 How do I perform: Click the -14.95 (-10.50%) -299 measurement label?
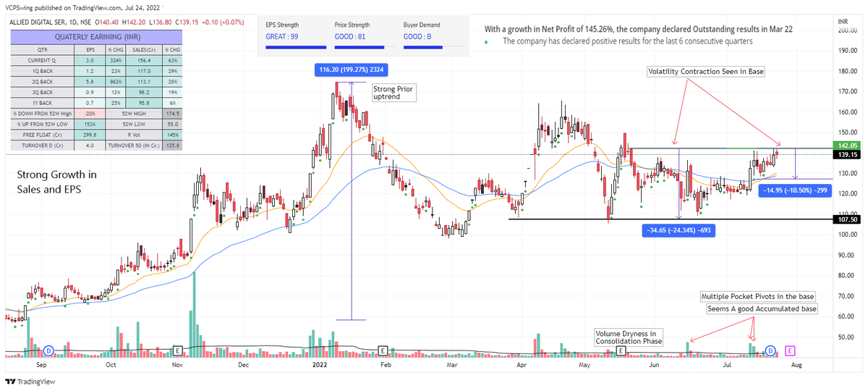pyautogui.click(x=794, y=191)
